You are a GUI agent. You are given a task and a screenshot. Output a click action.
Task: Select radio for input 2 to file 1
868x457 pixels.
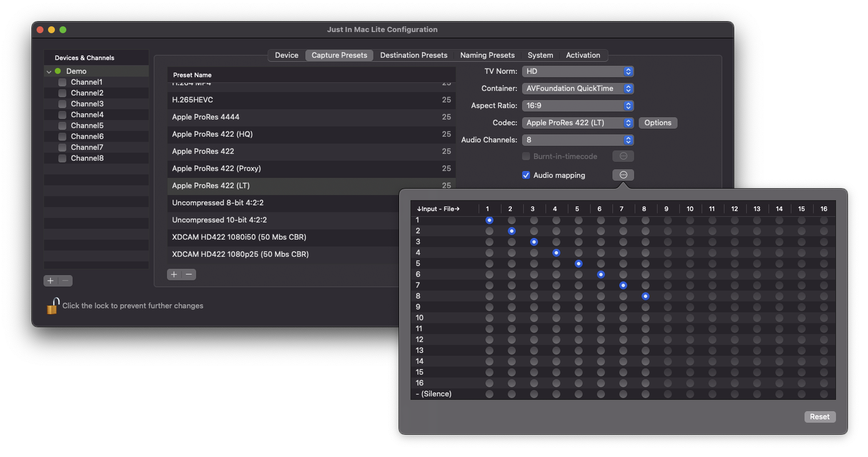click(489, 231)
